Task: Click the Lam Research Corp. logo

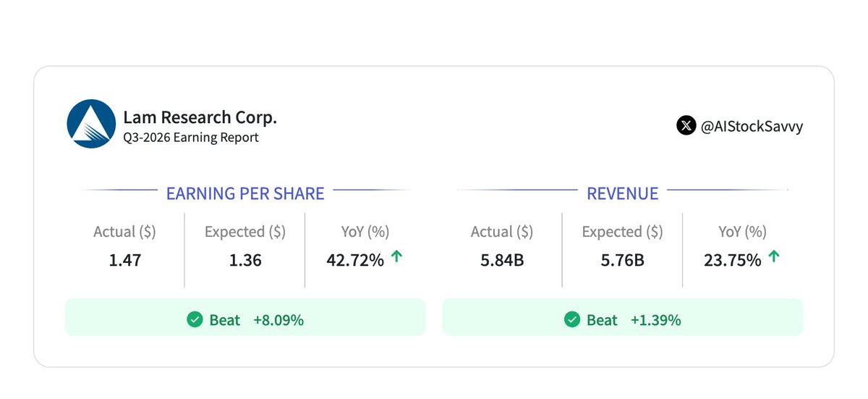Action: tap(91, 125)
